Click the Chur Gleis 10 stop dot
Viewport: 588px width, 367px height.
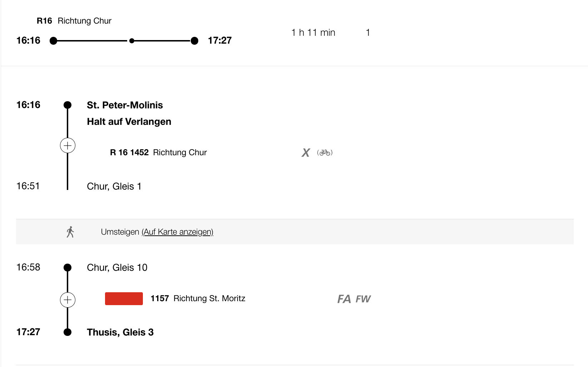tap(68, 268)
